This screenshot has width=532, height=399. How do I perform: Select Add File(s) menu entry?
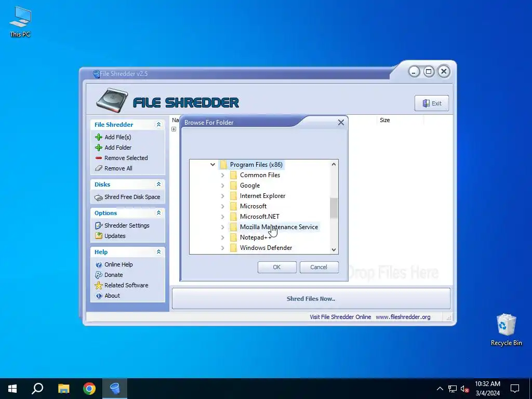click(x=118, y=137)
